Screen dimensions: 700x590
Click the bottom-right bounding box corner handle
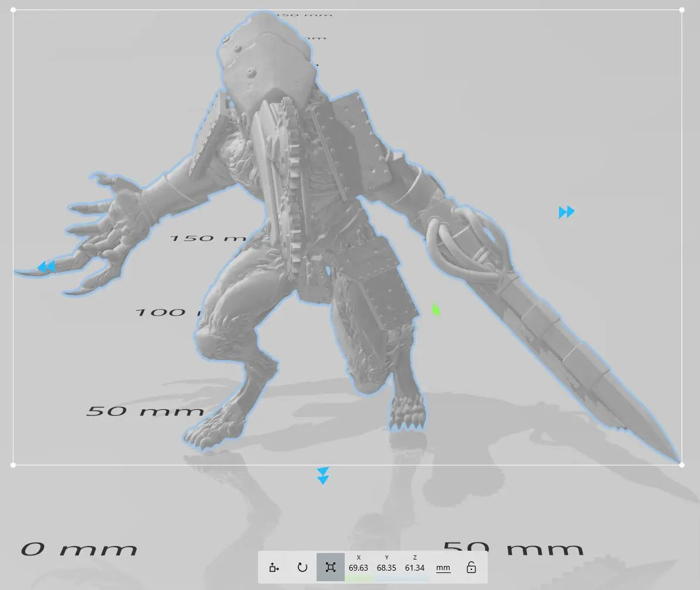coord(681,465)
